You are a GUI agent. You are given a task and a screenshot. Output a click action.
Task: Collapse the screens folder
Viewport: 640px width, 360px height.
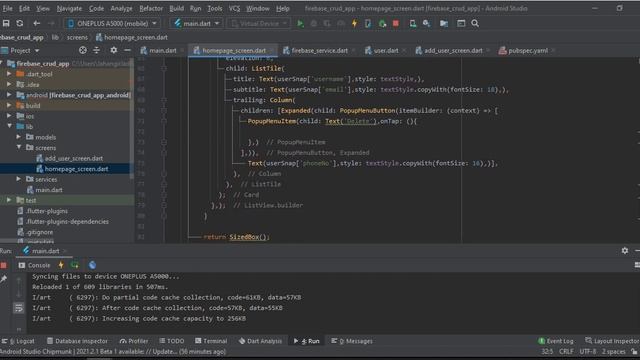[x=19, y=147]
